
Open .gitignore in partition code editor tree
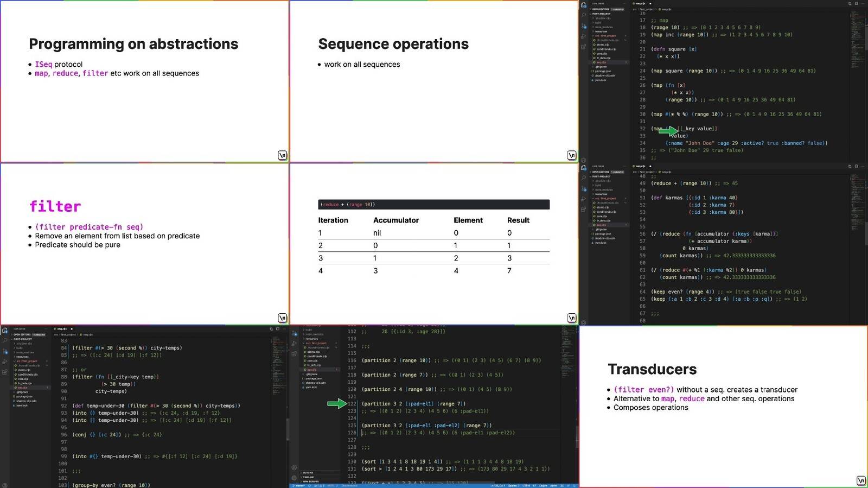click(x=311, y=374)
